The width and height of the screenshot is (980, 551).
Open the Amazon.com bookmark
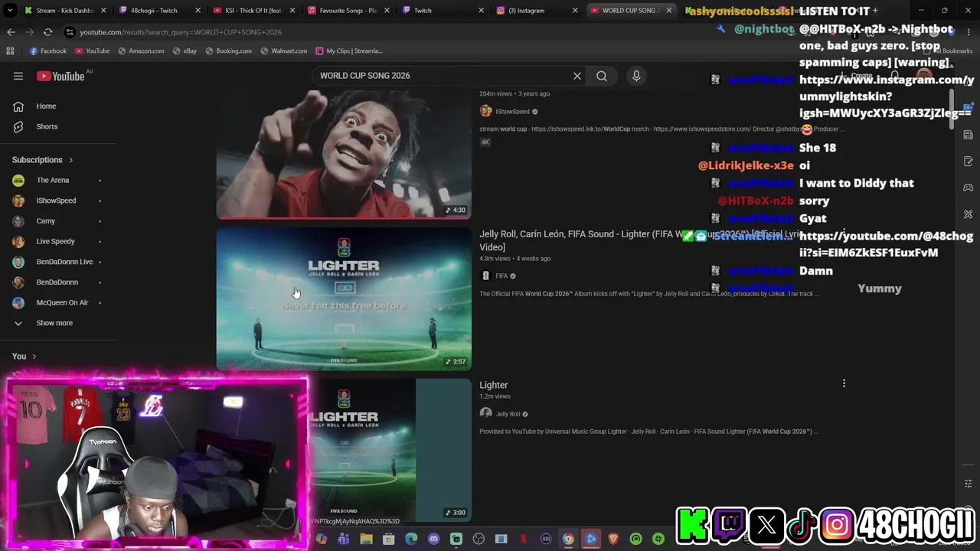pos(141,51)
